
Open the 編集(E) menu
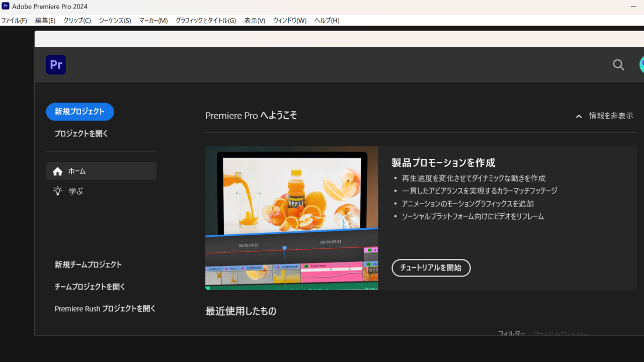coord(45,21)
